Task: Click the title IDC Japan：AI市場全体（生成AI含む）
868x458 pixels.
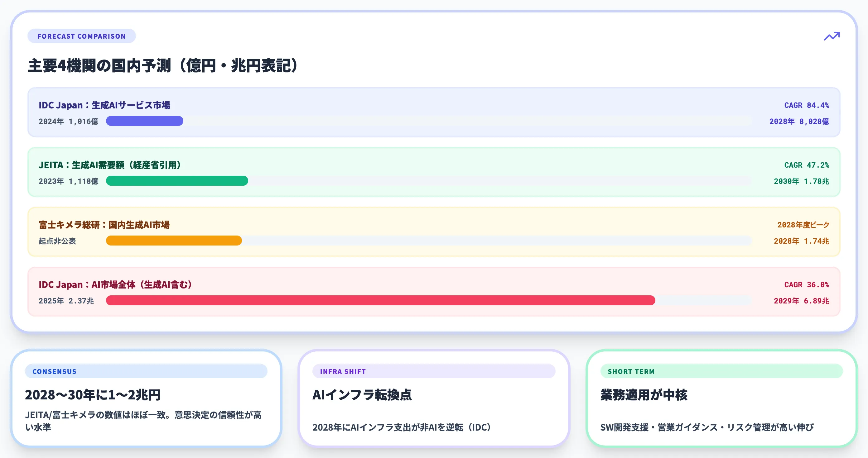Action: (115, 284)
